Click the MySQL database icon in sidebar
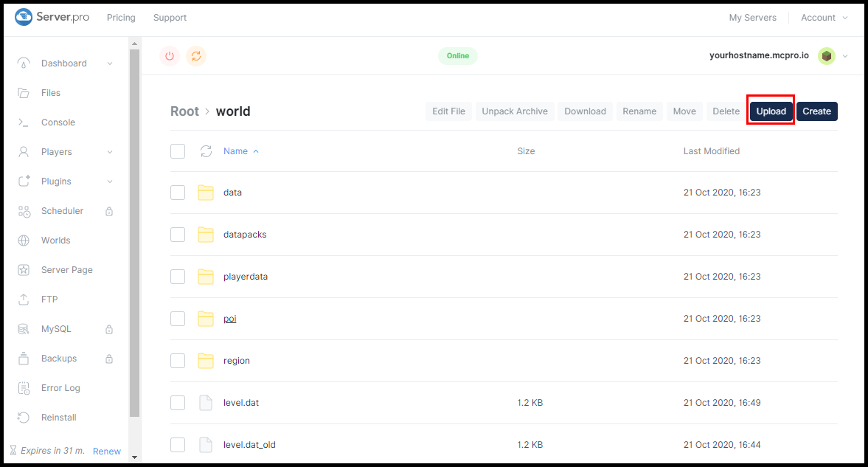This screenshot has width=868, height=467. pos(24,329)
